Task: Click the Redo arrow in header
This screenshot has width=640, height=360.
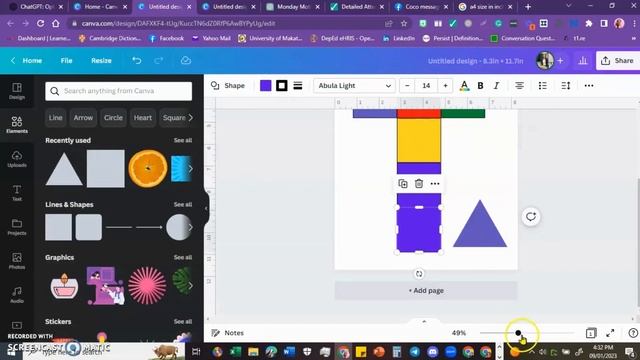Action: 158,60
